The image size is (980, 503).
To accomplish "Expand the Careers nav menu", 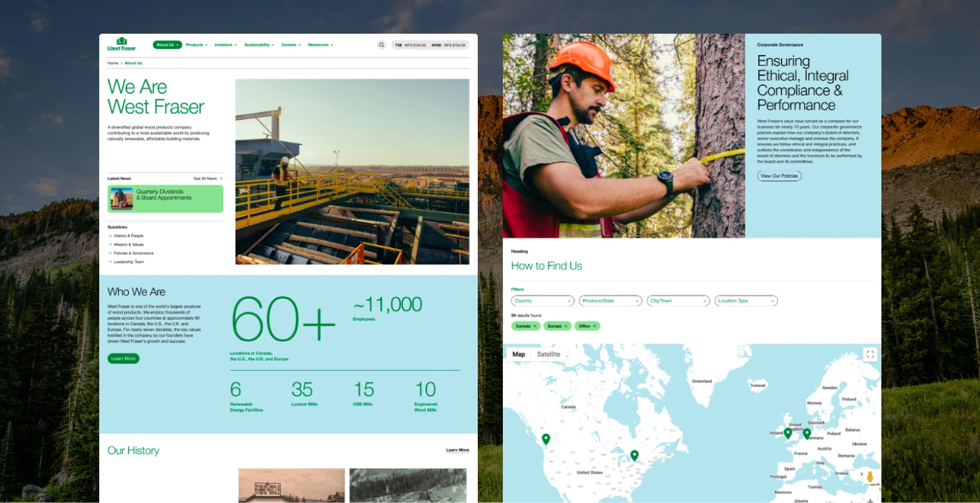I will (291, 45).
